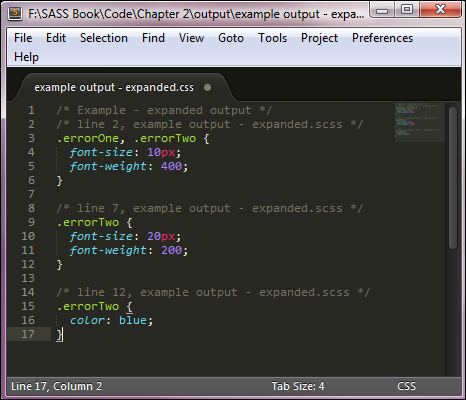Select the example output - expanded.css tab
The height and width of the screenshot is (400, 466).
114,87
